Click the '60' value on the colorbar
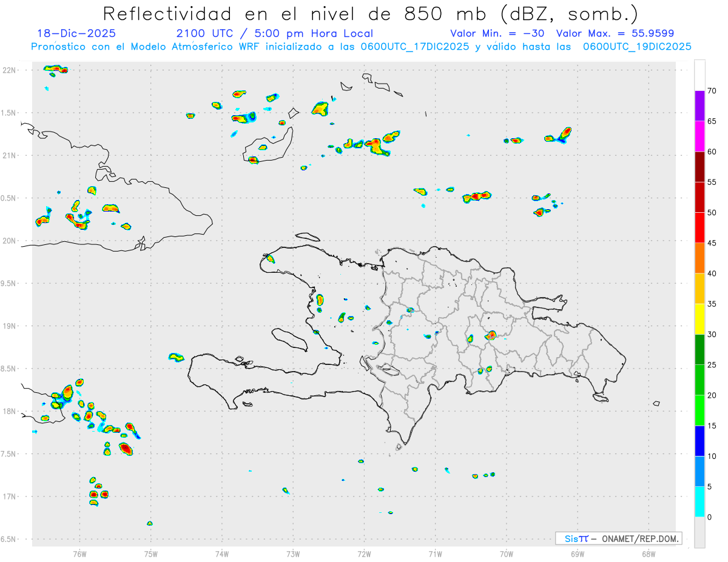Image resolution: width=728 pixels, height=562 pixels. 712,152
